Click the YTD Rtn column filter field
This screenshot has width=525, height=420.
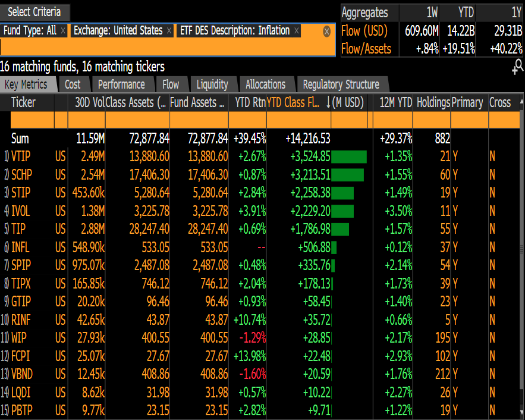click(248, 120)
